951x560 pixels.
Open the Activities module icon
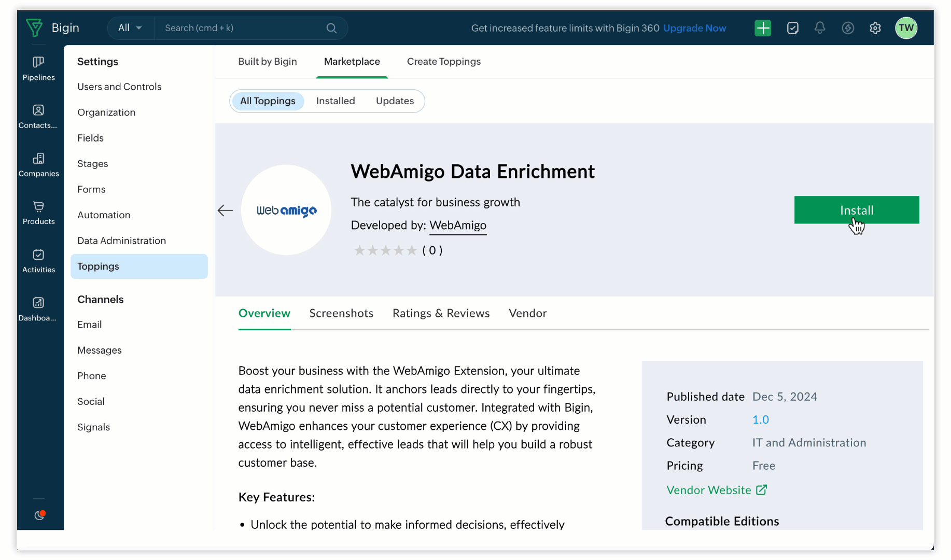tap(38, 261)
